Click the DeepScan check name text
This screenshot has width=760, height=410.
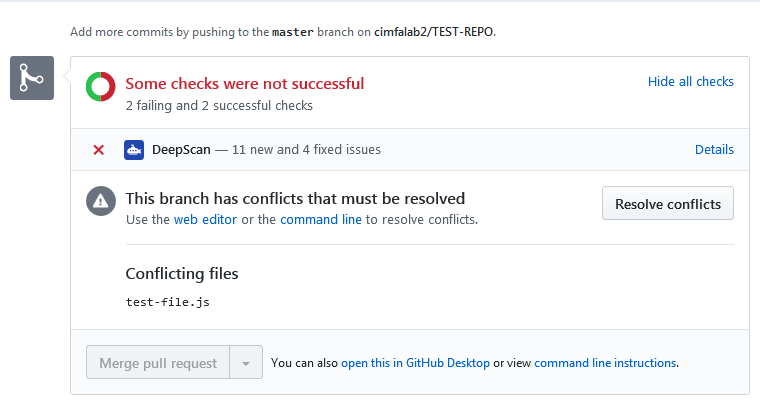(181, 150)
